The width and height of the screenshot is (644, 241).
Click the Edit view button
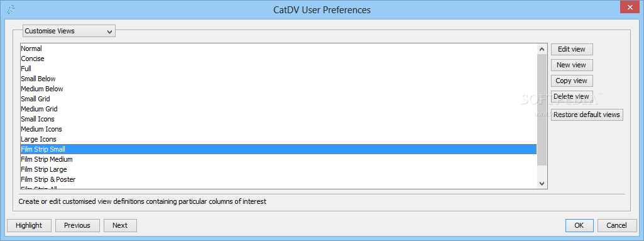pos(571,49)
